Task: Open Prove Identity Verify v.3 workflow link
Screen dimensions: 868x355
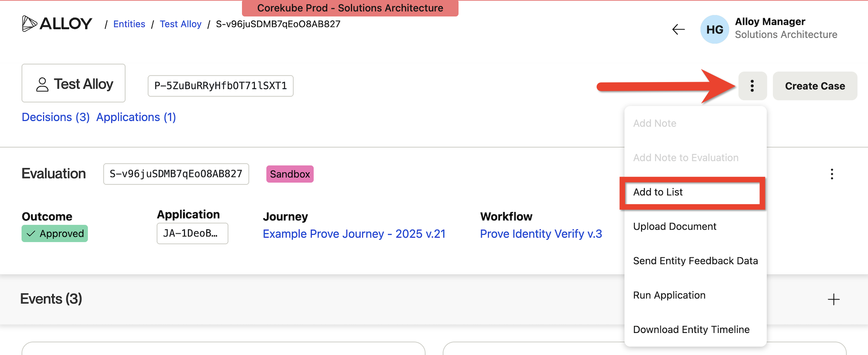Action: pyautogui.click(x=541, y=234)
